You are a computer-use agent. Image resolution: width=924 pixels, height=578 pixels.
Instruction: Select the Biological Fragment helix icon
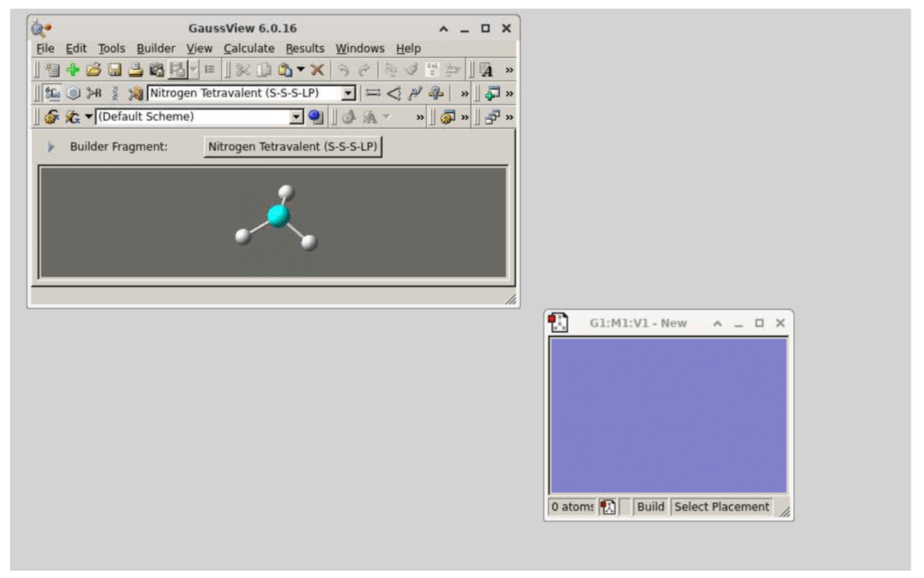[115, 93]
